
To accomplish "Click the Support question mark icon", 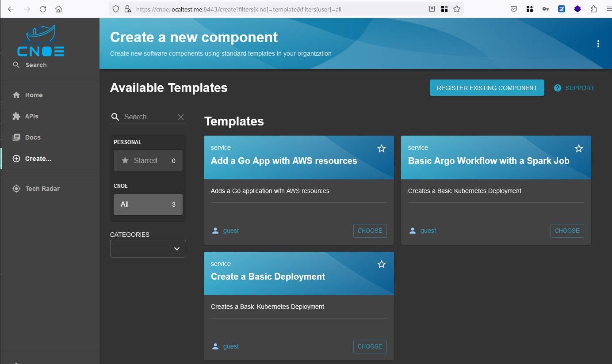I will tap(558, 88).
